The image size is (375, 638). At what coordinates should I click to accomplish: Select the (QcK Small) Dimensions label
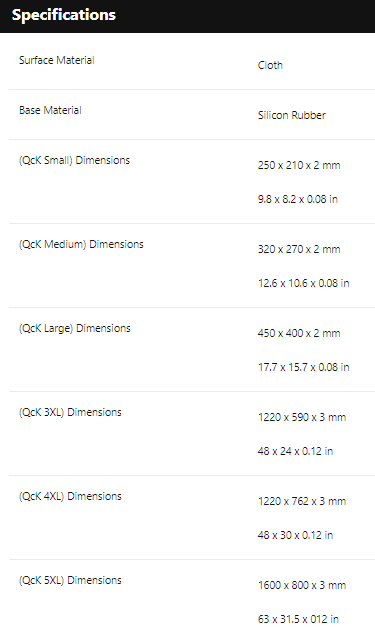pos(74,160)
